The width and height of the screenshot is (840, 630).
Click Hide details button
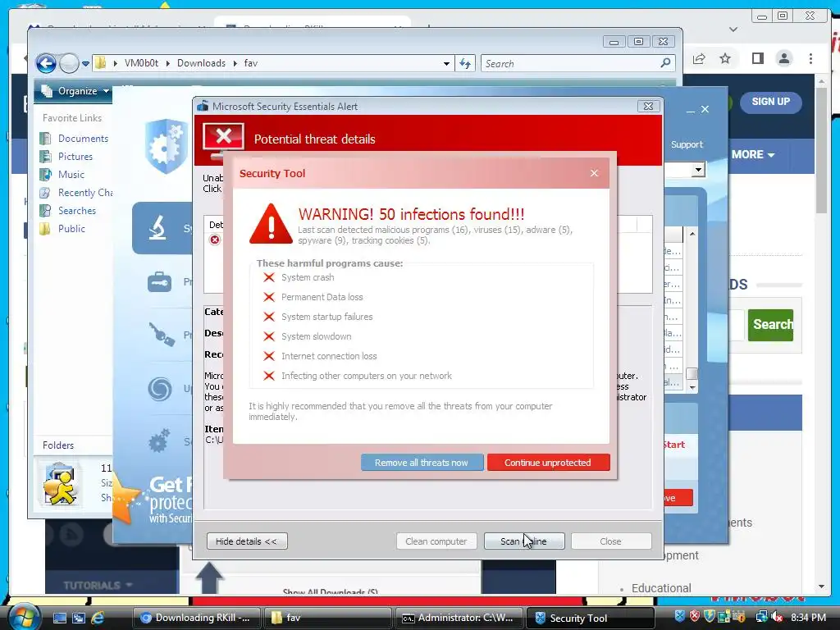point(247,541)
